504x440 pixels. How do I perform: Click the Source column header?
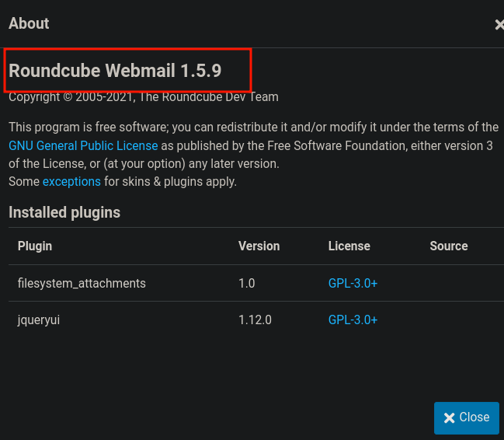(x=449, y=246)
